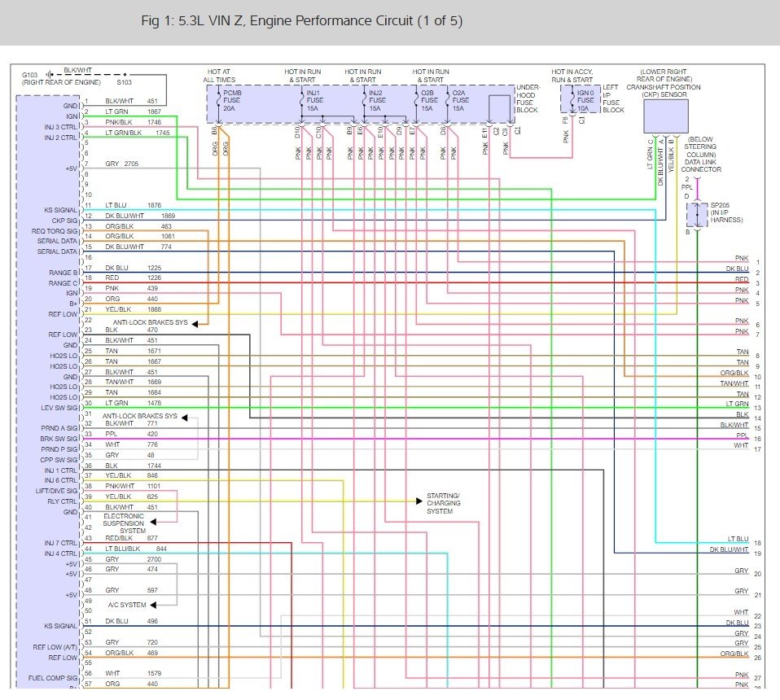The width and height of the screenshot is (780, 700).
Task: Select circuit number 1745 on LT GRN/BLK wire
Action: [163, 132]
